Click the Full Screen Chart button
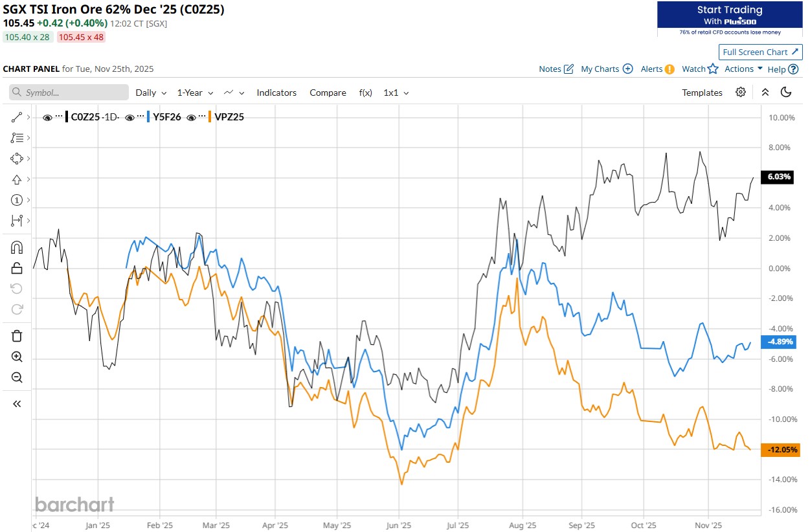 point(761,52)
